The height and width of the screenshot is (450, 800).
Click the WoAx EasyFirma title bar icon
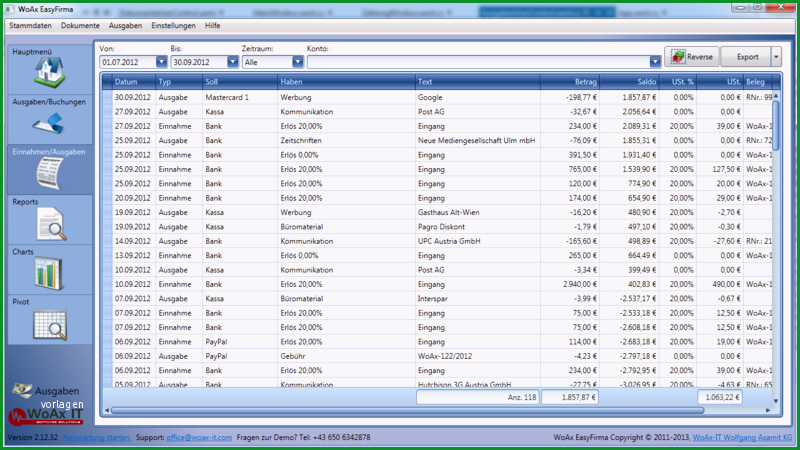10,9
